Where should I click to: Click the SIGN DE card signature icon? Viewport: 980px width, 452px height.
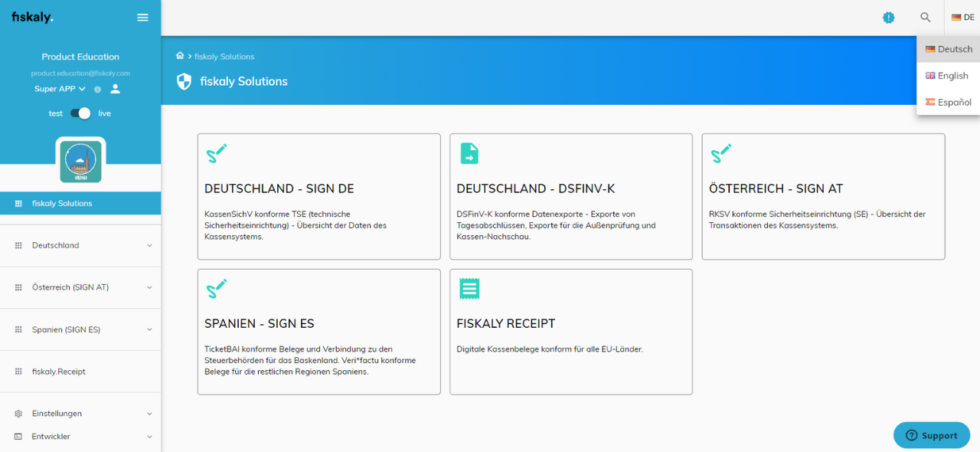coord(217,153)
